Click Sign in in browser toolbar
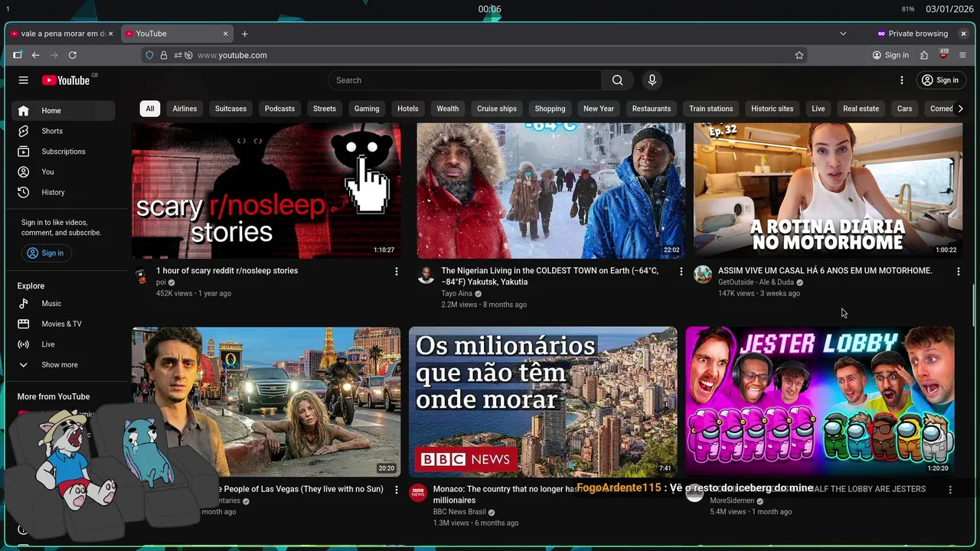Image resolution: width=980 pixels, height=551 pixels. pyautogui.click(x=890, y=55)
